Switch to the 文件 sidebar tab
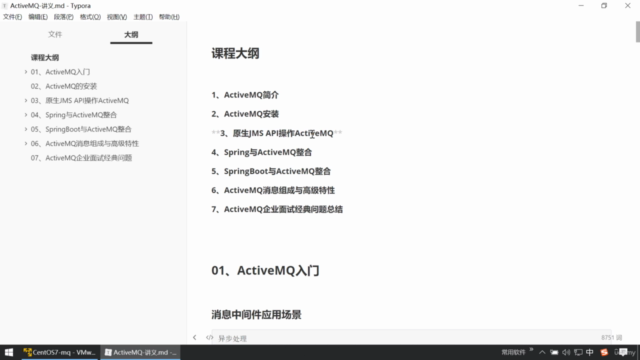 [x=55, y=34]
